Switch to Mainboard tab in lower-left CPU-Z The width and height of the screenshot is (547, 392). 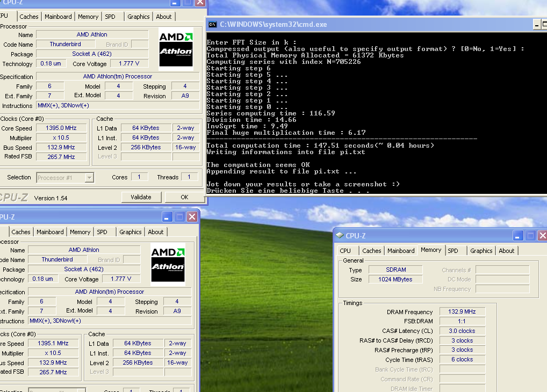tap(50, 232)
